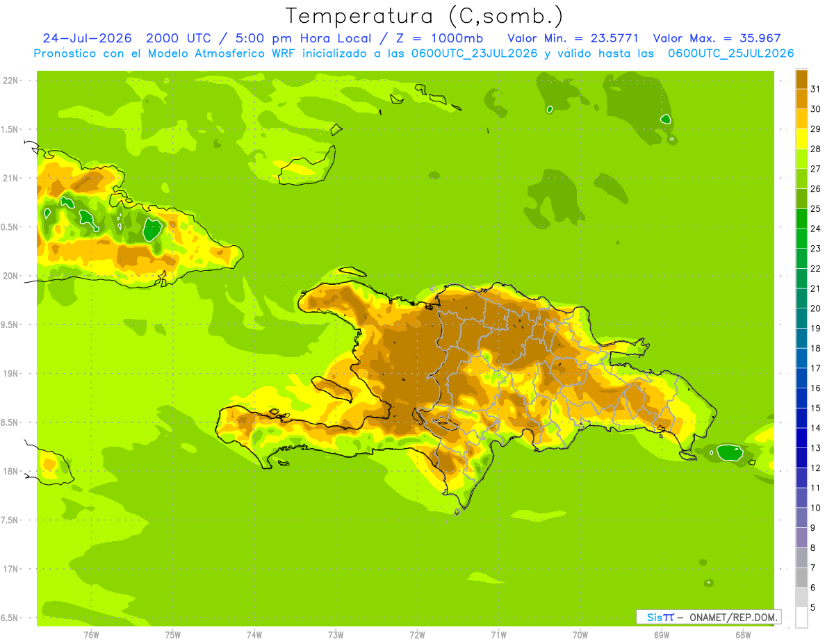
Task: Click the "24" colorbar value
Action: pyautogui.click(x=816, y=229)
